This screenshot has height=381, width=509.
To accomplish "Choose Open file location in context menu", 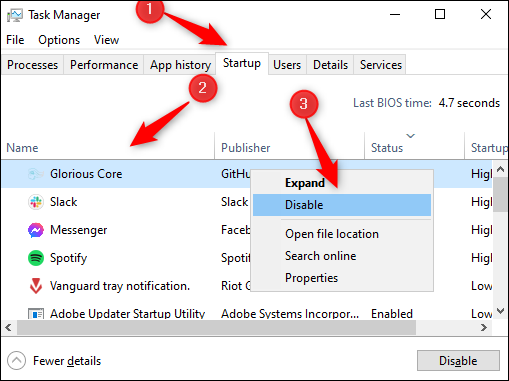I will (342, 234).
